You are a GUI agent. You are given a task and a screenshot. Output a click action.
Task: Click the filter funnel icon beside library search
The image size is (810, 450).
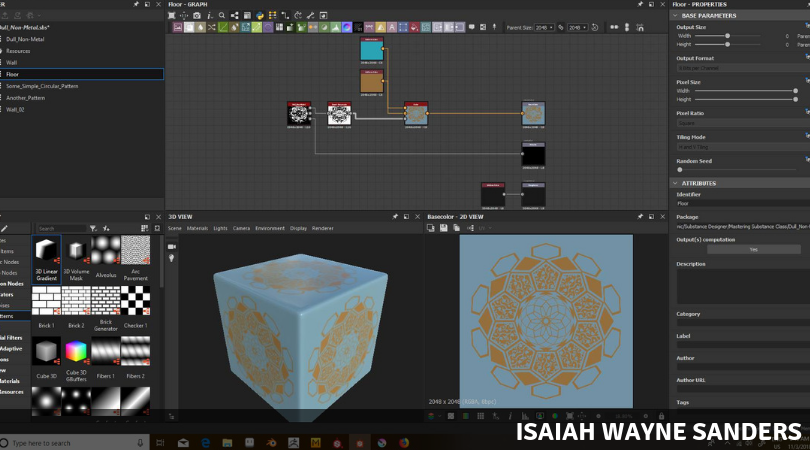coord(93,228)
